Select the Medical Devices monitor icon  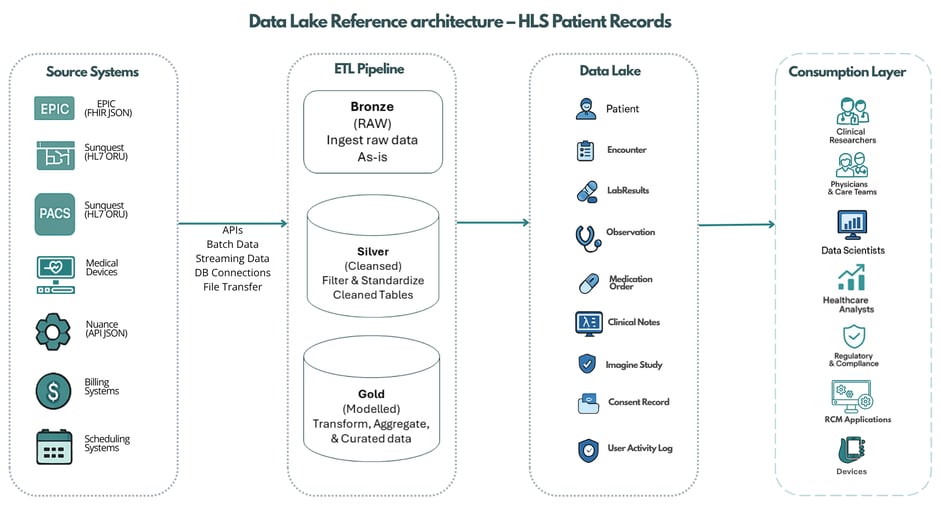point(56,274)
